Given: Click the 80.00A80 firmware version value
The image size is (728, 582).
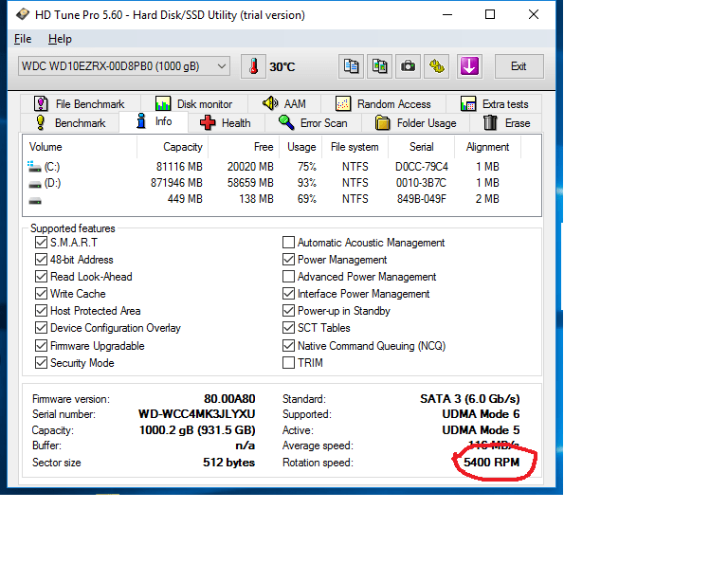Looking at the screenshot, I should (229, 399).
